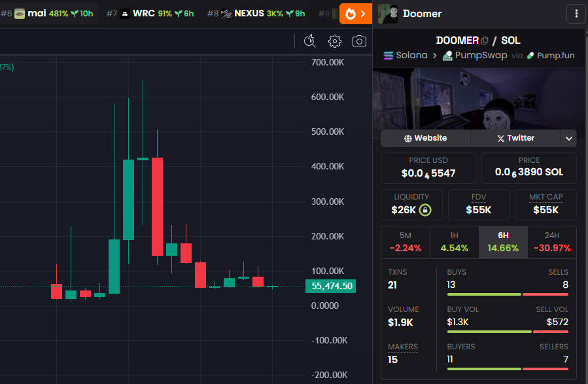Click the buy vol versus sell vol bar
The image size is (588, 384).
pyautogui.click(x=508, y=332)
